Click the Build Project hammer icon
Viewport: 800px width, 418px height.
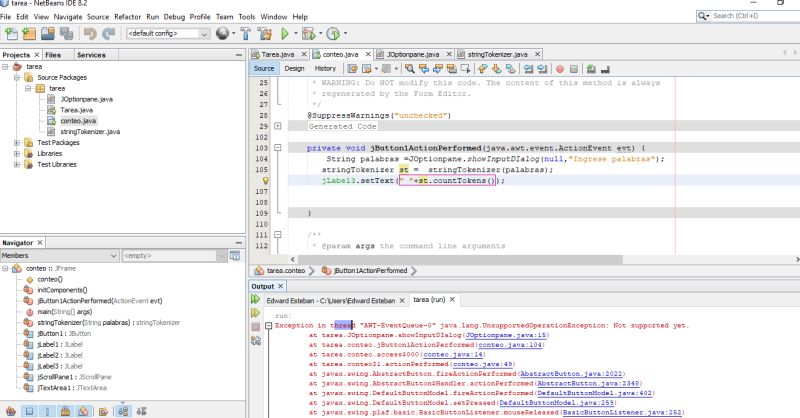click(x=245, y=34)
